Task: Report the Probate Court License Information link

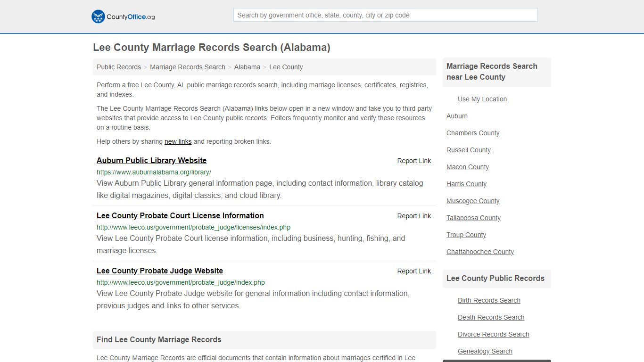Action: tap(414, 216)
